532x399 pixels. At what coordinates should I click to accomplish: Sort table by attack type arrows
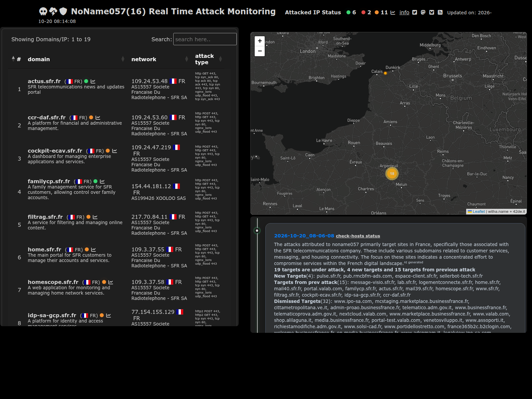[x=220, y=59]
